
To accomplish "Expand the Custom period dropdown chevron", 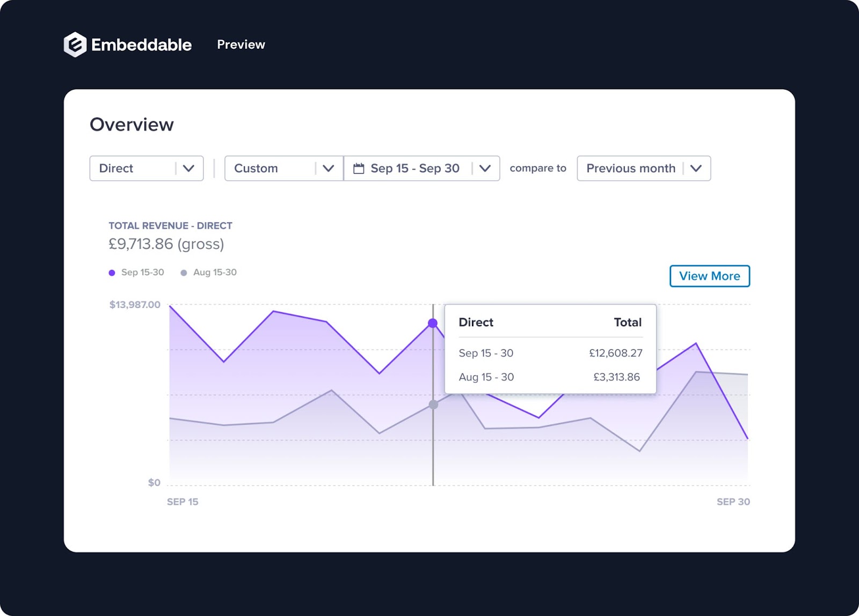I will coord(329,168).
